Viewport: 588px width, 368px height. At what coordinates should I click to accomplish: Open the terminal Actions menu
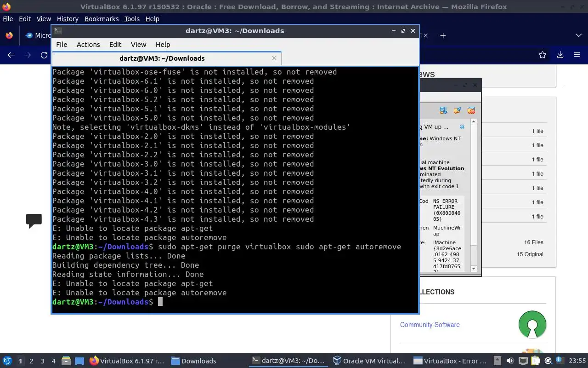pos(88,45)
